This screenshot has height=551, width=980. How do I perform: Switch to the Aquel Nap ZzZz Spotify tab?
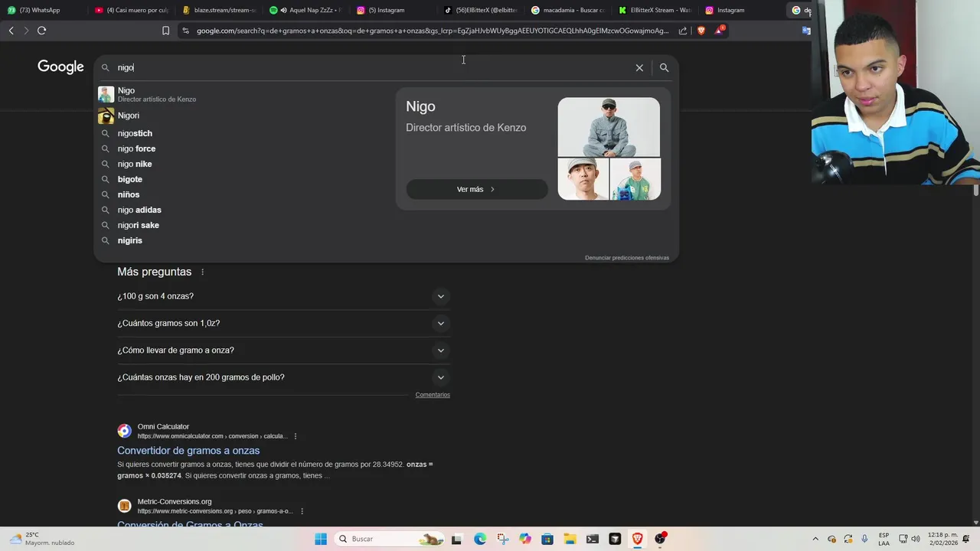coord(306,10)
